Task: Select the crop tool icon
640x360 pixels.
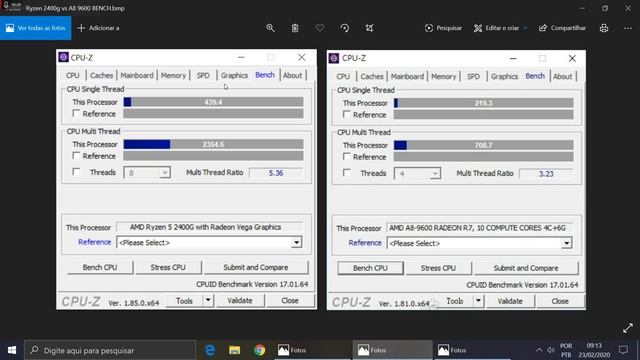Action: tap(369, 28)
